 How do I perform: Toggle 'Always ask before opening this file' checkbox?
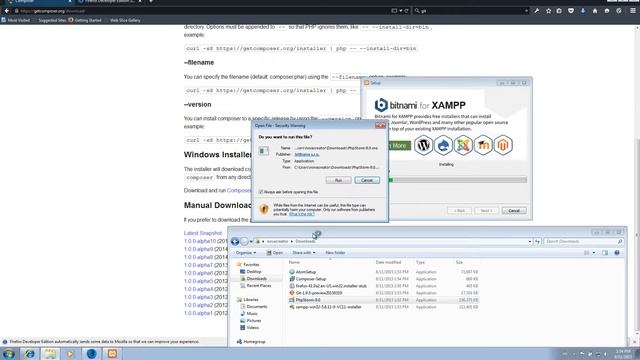(261, 192)
